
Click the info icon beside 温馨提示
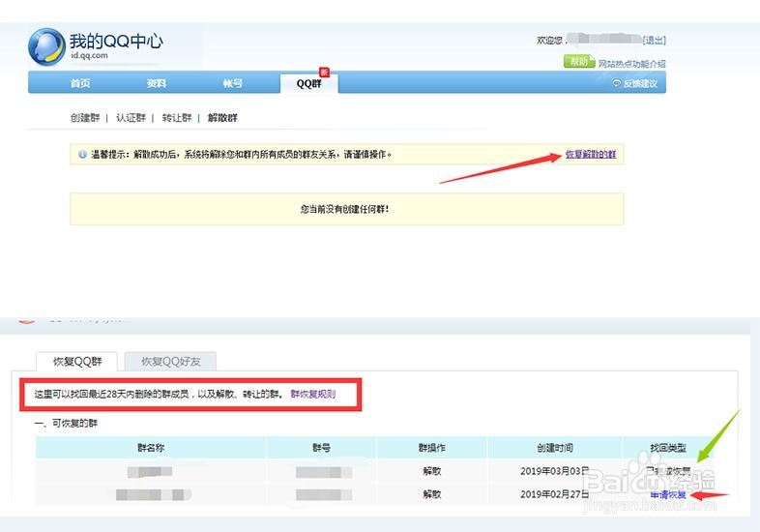click(x=82, y=154)
